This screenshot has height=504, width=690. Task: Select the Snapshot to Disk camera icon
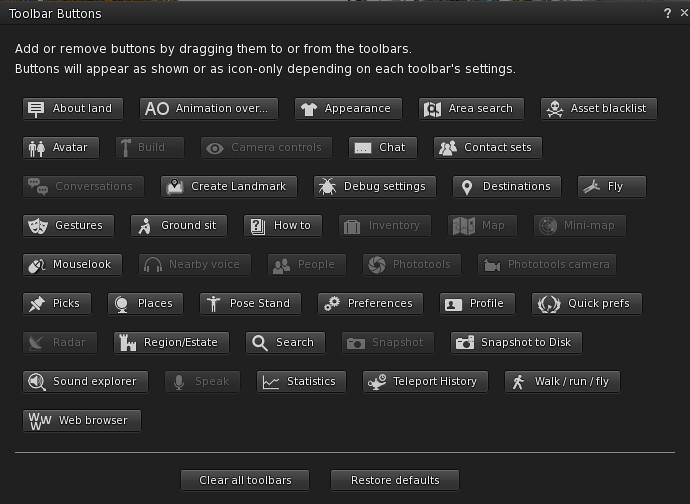tap(465, 343)
